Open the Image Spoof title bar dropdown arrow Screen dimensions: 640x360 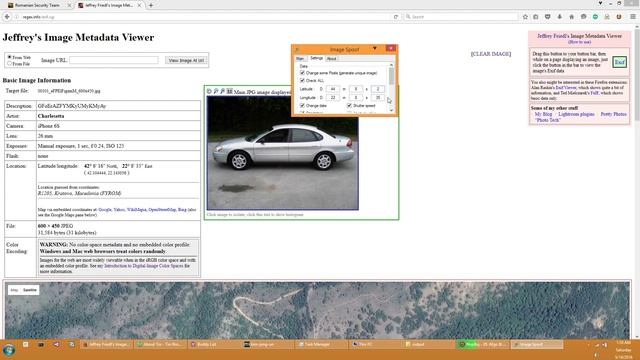pyautogui.click(x=375, y=49)
